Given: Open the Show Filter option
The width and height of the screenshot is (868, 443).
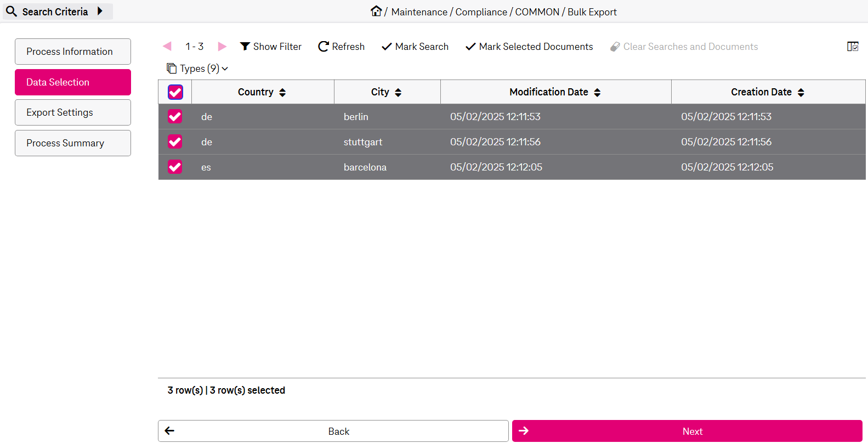Looking at the screenshot, I should click(271, 47).
